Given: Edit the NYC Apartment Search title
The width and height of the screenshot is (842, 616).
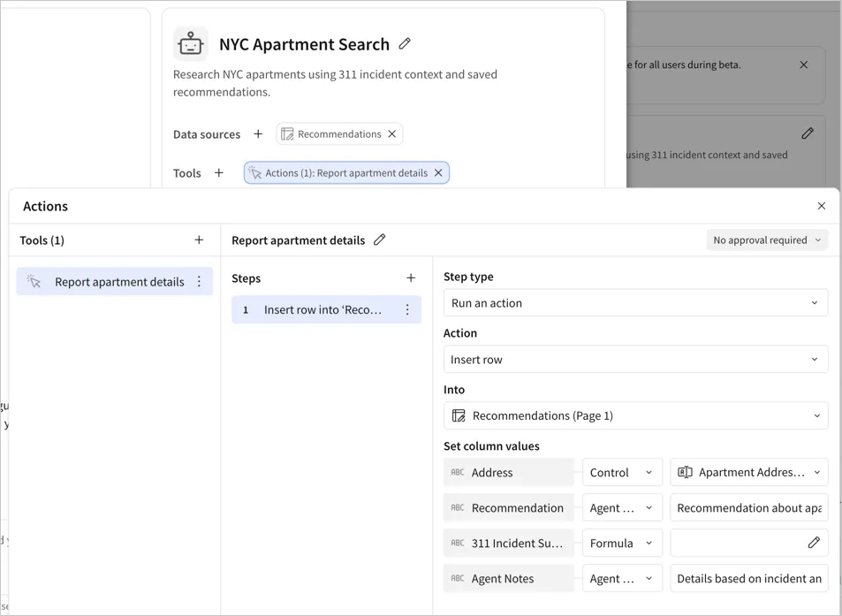Looking at the screenshot, I should click(405, 44).
